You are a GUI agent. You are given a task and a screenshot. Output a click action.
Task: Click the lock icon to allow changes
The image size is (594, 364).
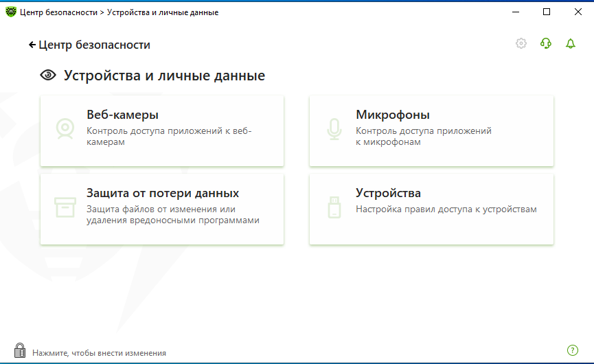point(20,350)
